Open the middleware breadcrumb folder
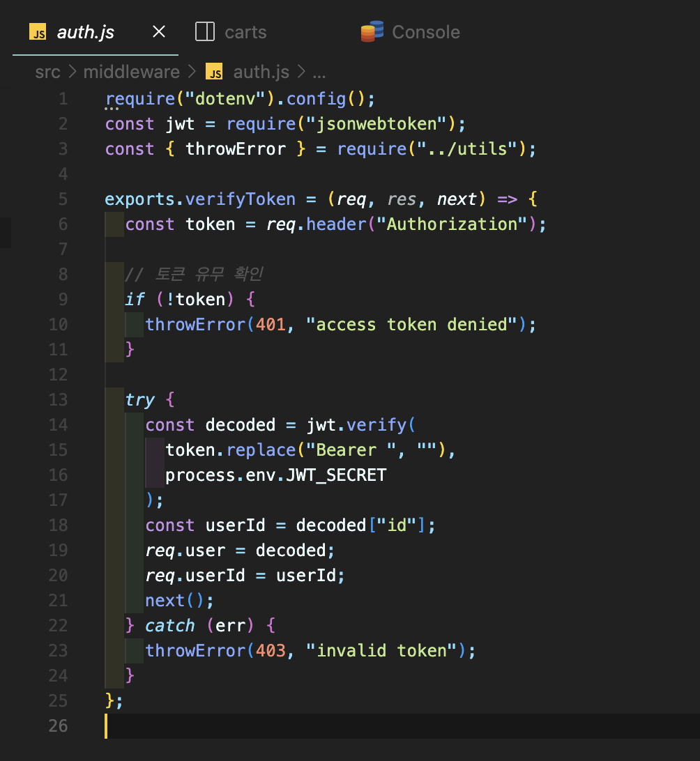Viewport: 700px width, 761px height. tap(132, 72)
